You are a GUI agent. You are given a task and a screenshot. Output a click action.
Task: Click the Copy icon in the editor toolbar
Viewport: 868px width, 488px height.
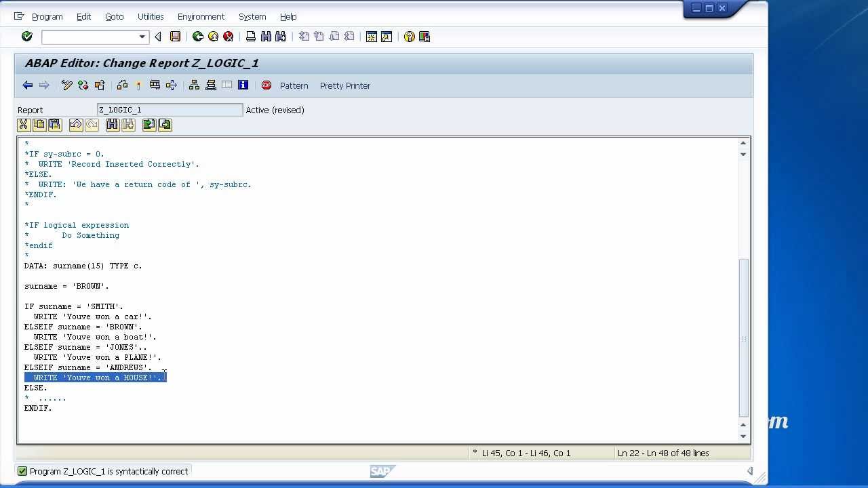(39, 125)
